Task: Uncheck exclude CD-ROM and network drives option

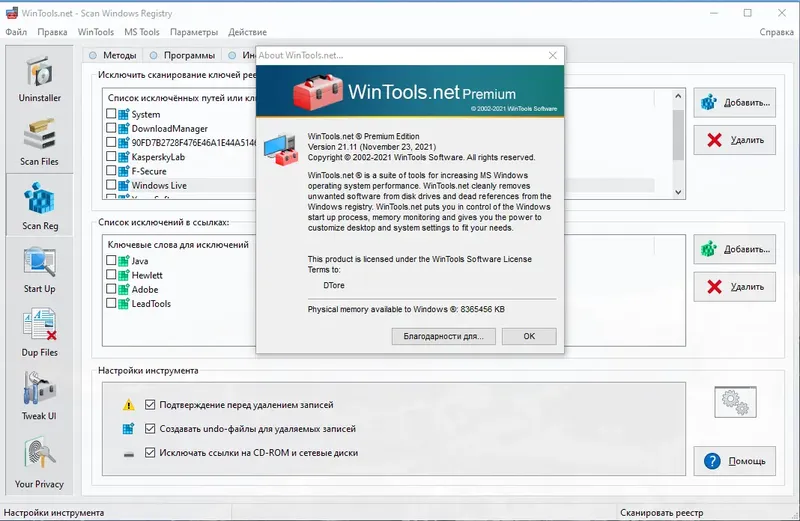Action: pos(150,453)
